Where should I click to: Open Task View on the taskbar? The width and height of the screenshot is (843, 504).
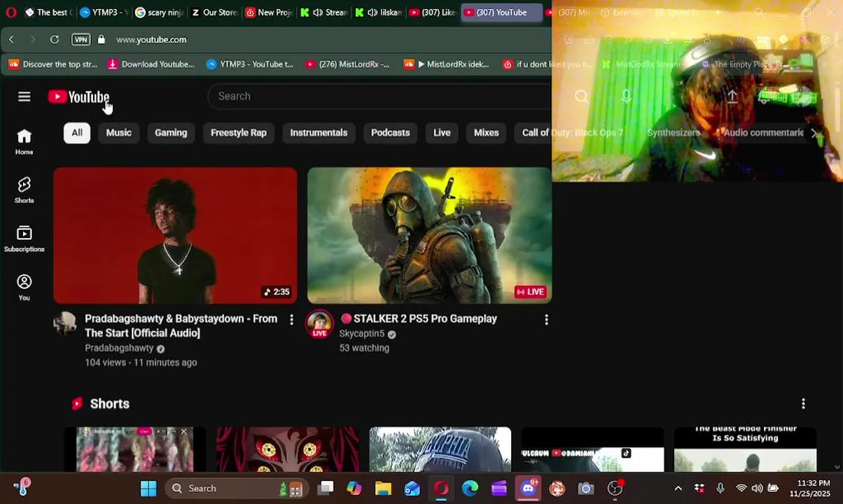(x=326, y=489)
